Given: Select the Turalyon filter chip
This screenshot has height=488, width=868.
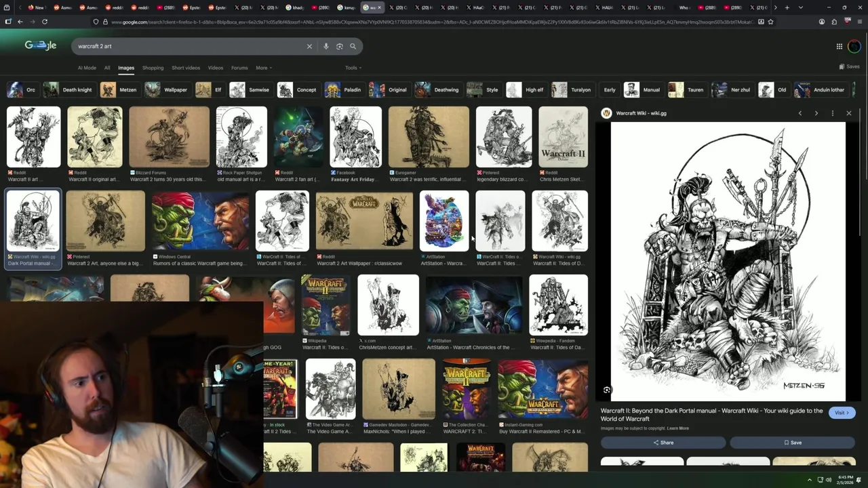Looking at the screenshot, I should click(572, 89).
